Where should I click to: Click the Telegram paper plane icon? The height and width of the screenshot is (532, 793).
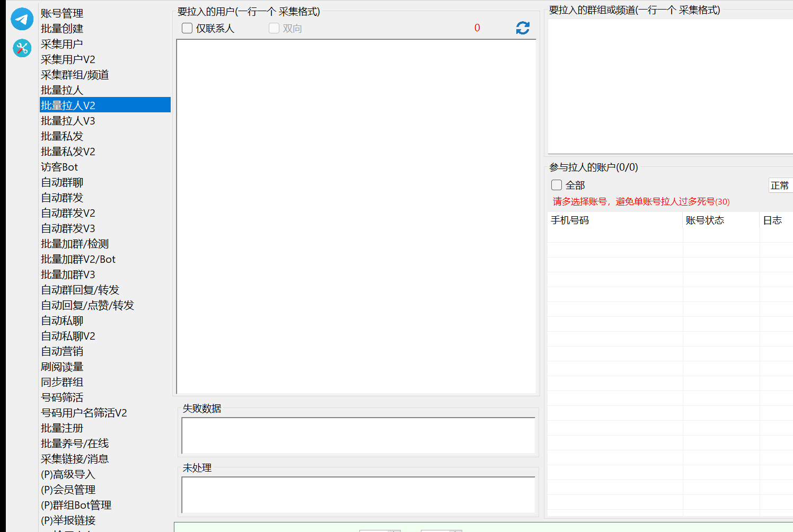pos(22,19)
